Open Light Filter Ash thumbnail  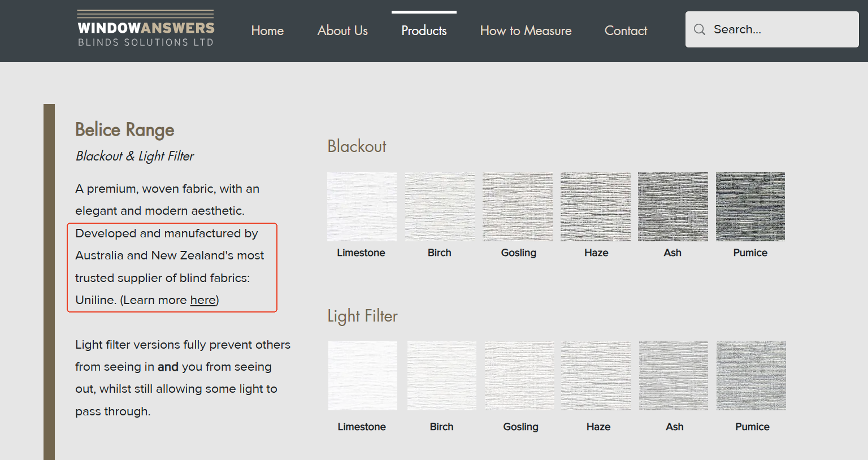(x=674, y=375)
